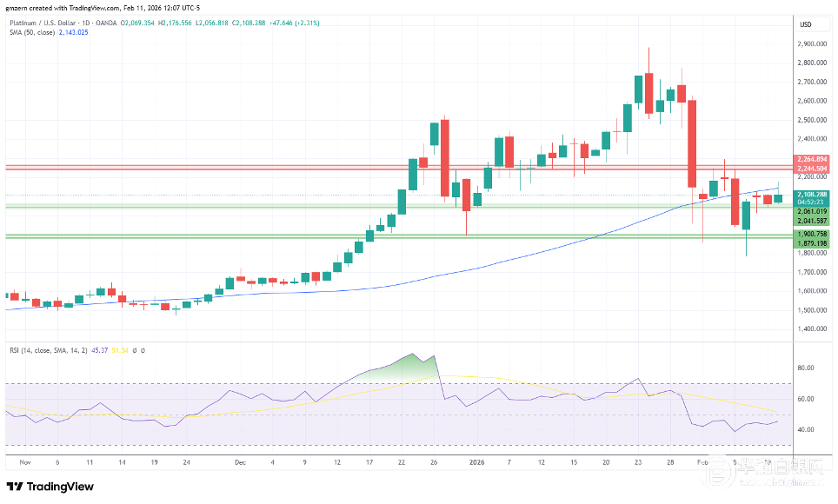The height and width of the screenshot is (504, 838).
Task: Open the RSI (14, close, SMA) indicator legend
Action: (x=46, y=350)
